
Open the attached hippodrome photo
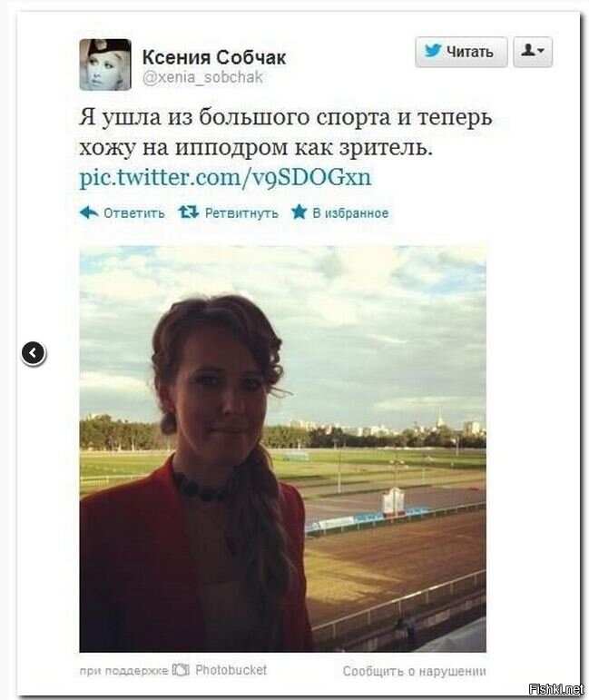point(283,449)
